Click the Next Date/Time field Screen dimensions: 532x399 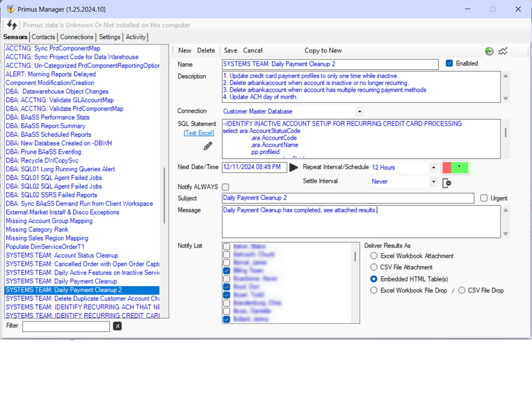[x=254, y=167]
